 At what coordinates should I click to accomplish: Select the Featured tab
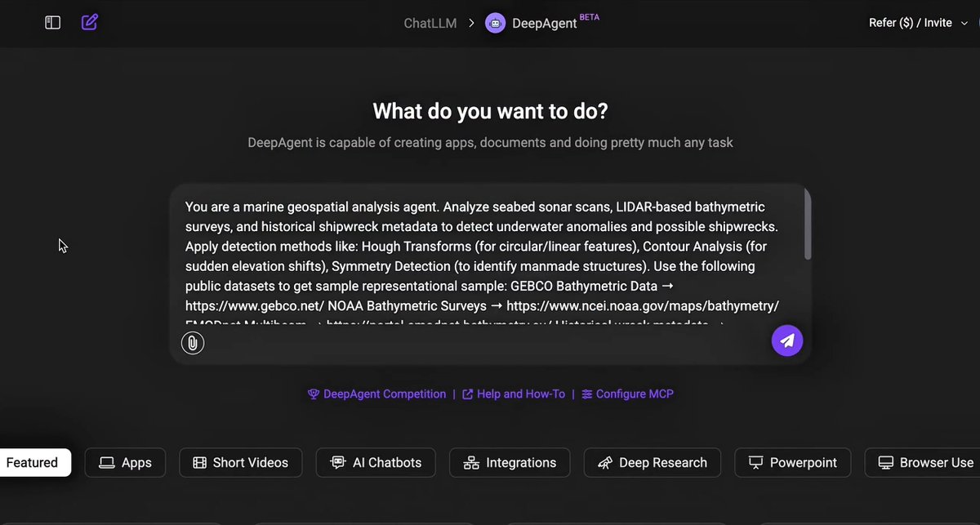pyautogui.click(x=33, y=462)
